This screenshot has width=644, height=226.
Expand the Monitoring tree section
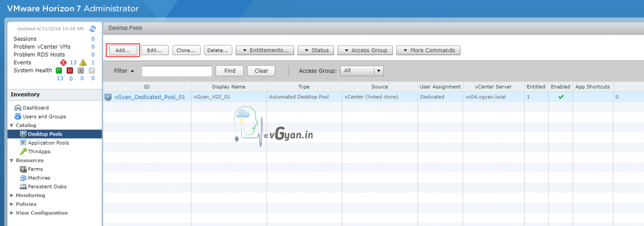pyautogui.click(x=12, y=195)
